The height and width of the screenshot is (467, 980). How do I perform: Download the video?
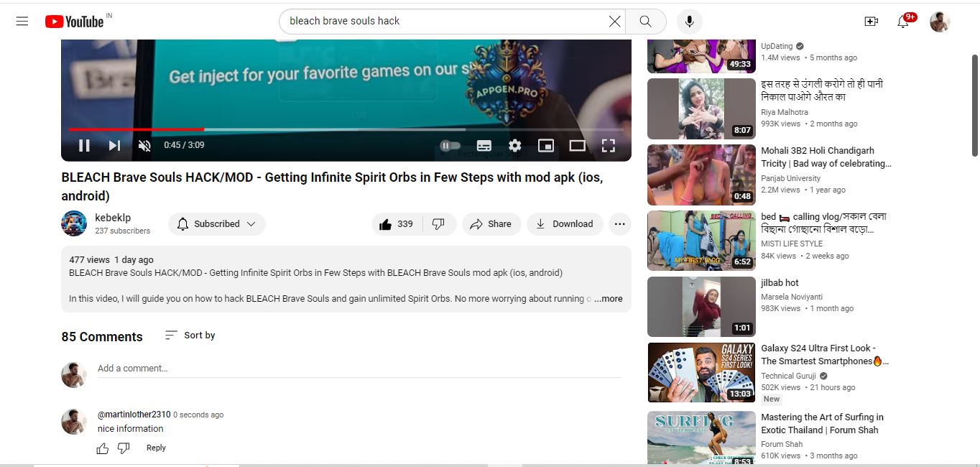pos(565,224)
